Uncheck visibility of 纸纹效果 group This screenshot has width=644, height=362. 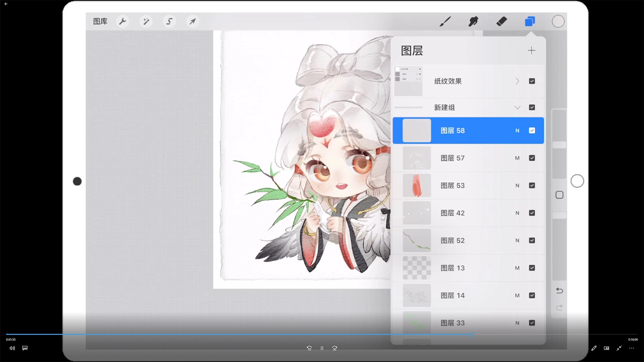(x=532, y=81)
